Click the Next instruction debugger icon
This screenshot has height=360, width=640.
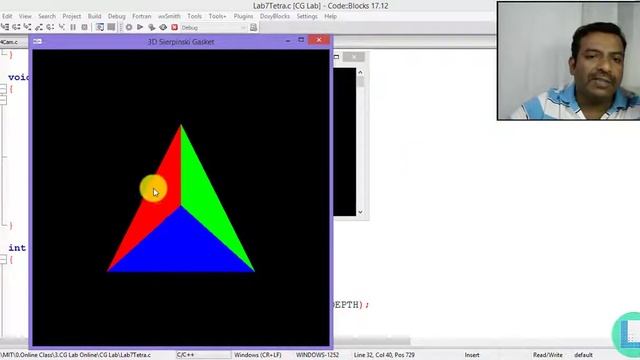[x=50, y=27]
